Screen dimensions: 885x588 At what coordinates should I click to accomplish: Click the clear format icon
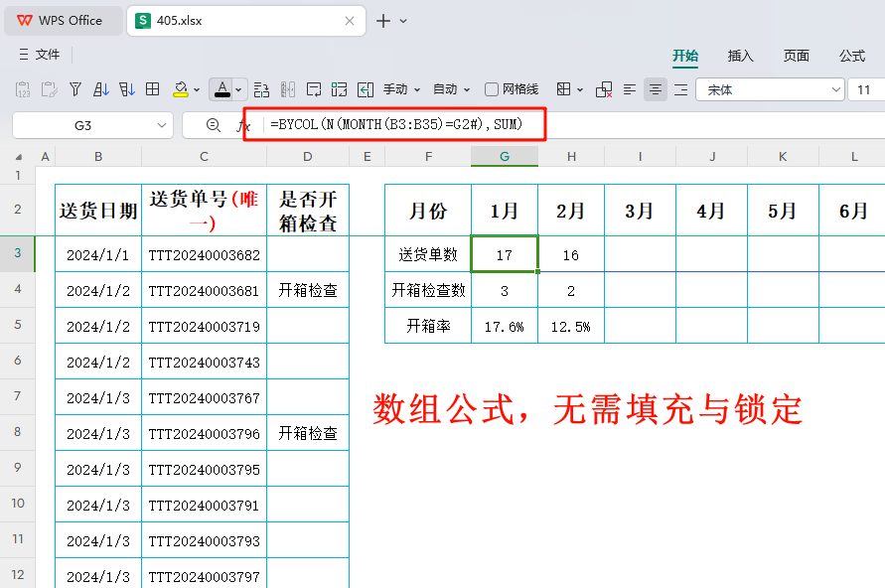pos(604,89)
